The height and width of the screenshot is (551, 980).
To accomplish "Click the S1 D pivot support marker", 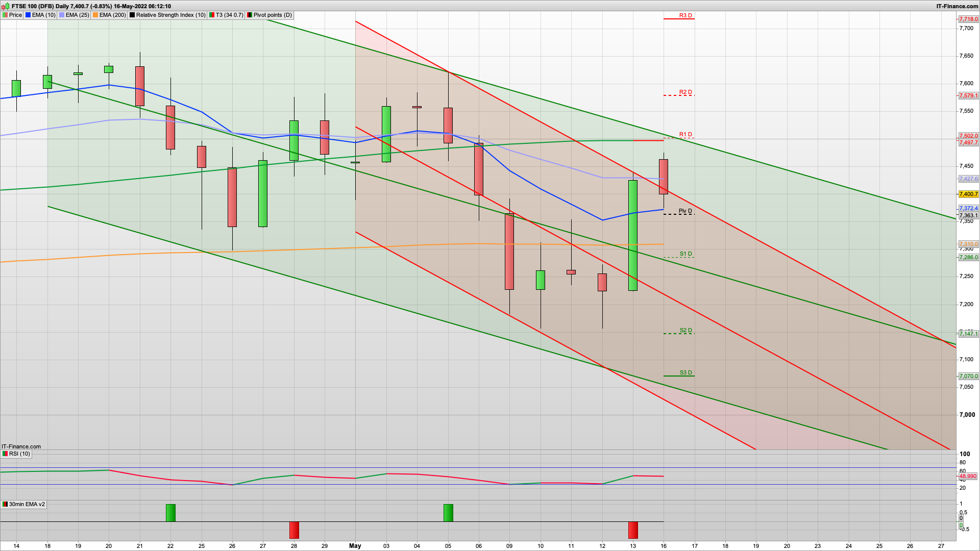I will click(x=685, y=254).
